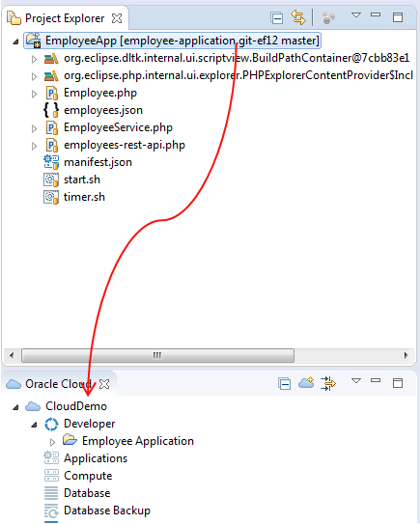Image resolution: width=420 pixels, height=524 pixels.
Task: Collapse the Developer service node
Action: [34, 425]
